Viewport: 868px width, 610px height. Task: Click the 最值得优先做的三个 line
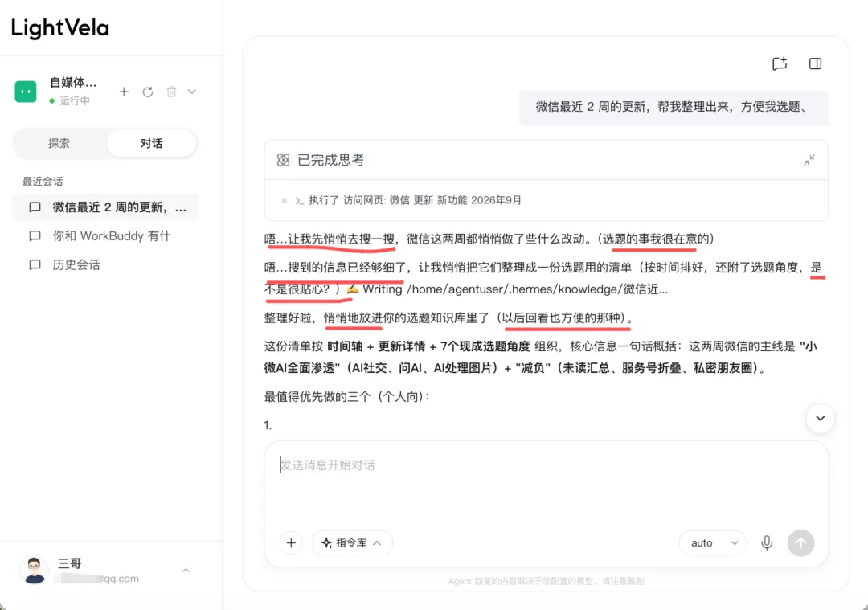pyautogui.click(x=347, y=396)
